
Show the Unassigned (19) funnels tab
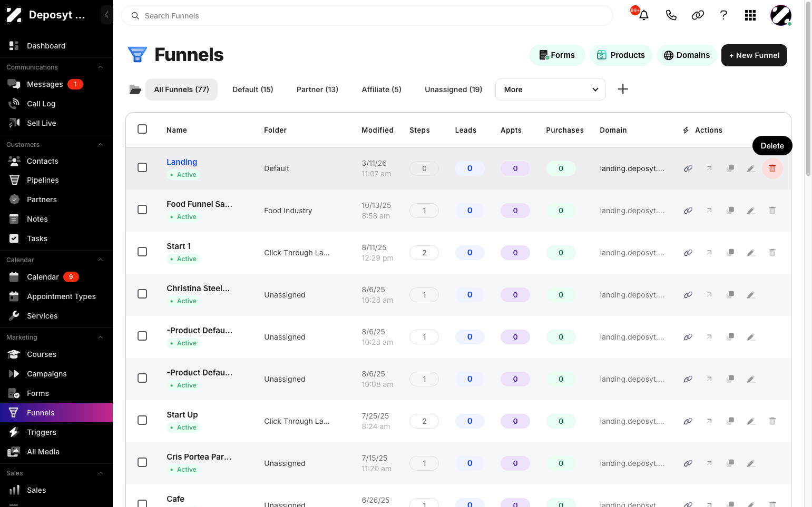[x=454, y=90]
